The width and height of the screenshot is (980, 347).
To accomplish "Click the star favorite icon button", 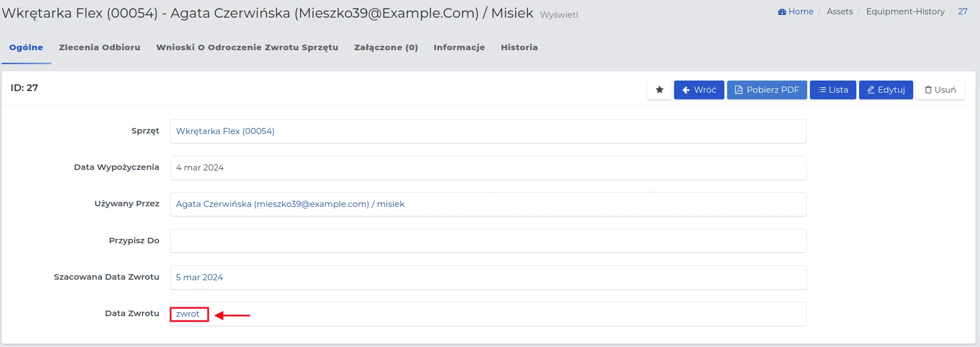I will 659,90.
